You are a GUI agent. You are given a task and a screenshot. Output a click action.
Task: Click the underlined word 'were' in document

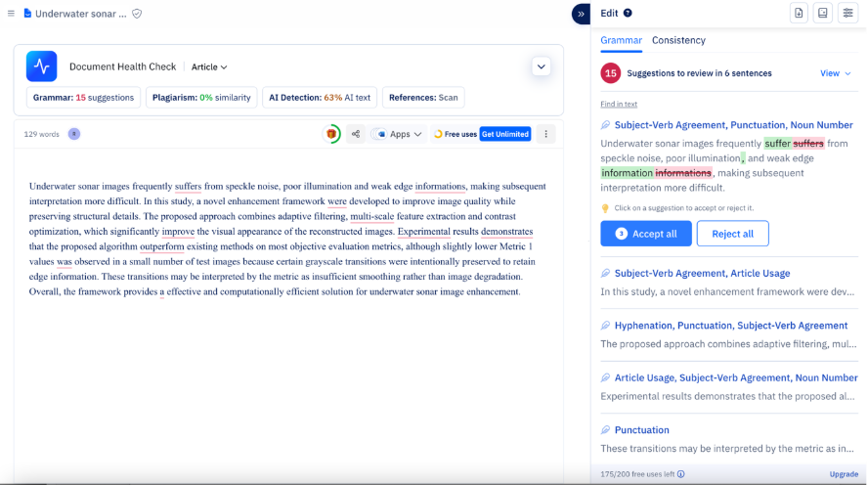[336, 201]
